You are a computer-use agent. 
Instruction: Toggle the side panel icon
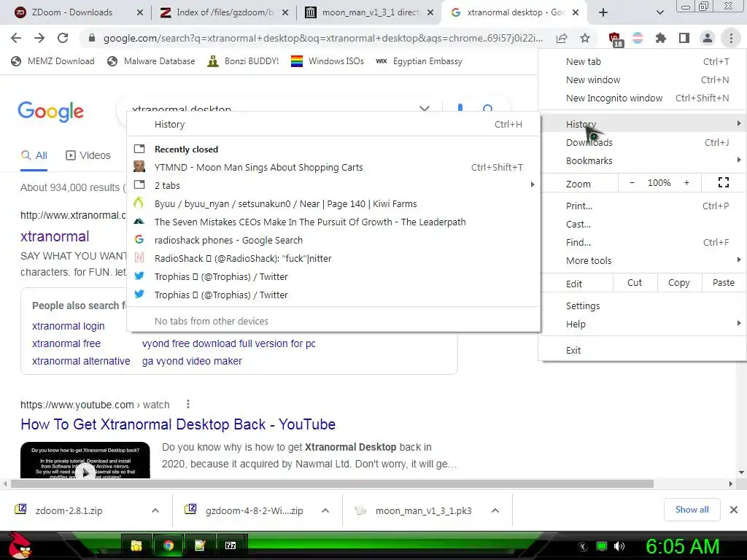coord(684,38)
